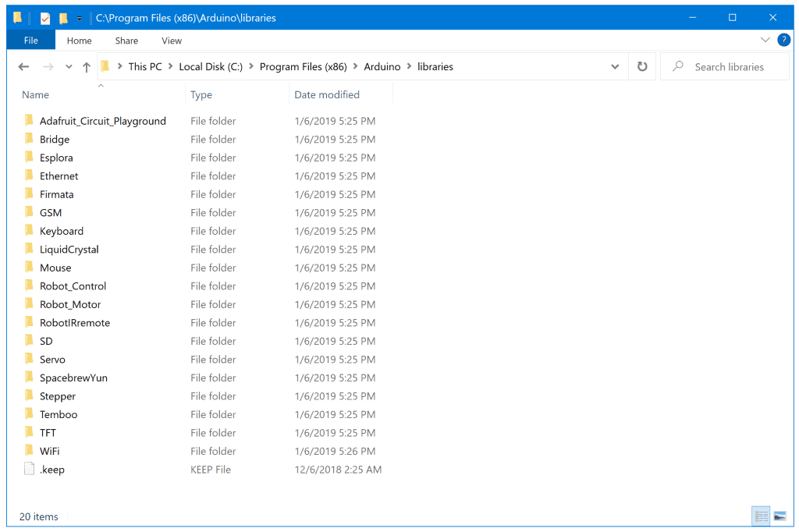Select the WiFi folder name
The image size is (799, 532).
(49, 452)
